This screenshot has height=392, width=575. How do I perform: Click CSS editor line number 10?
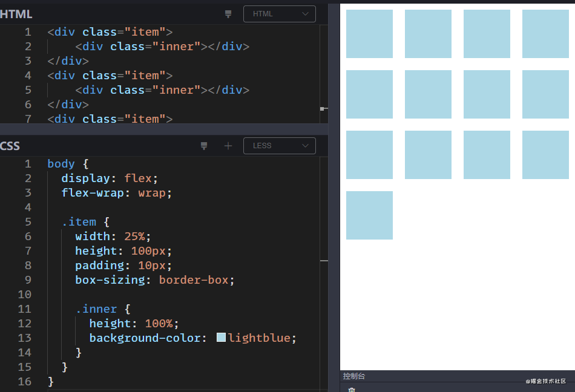coord(25,294)
